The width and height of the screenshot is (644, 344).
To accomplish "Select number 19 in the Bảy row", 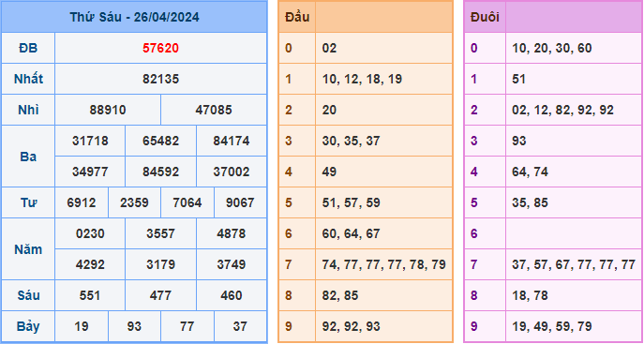I will click(x=82, y=326).
